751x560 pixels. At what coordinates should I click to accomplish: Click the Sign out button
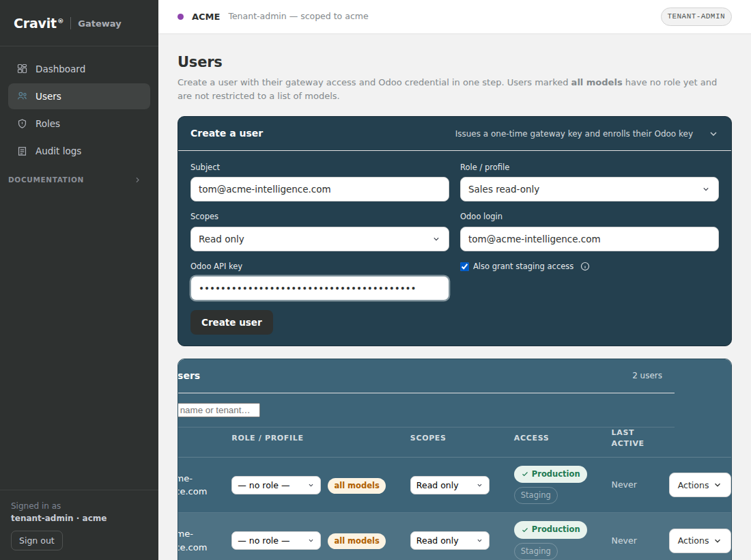(37, 540)
